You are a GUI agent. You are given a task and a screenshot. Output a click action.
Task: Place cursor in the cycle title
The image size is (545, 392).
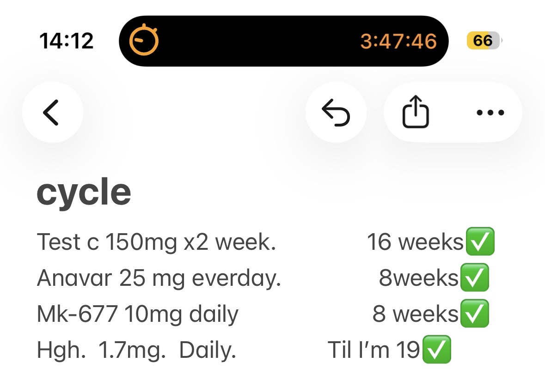pos(84,192)
